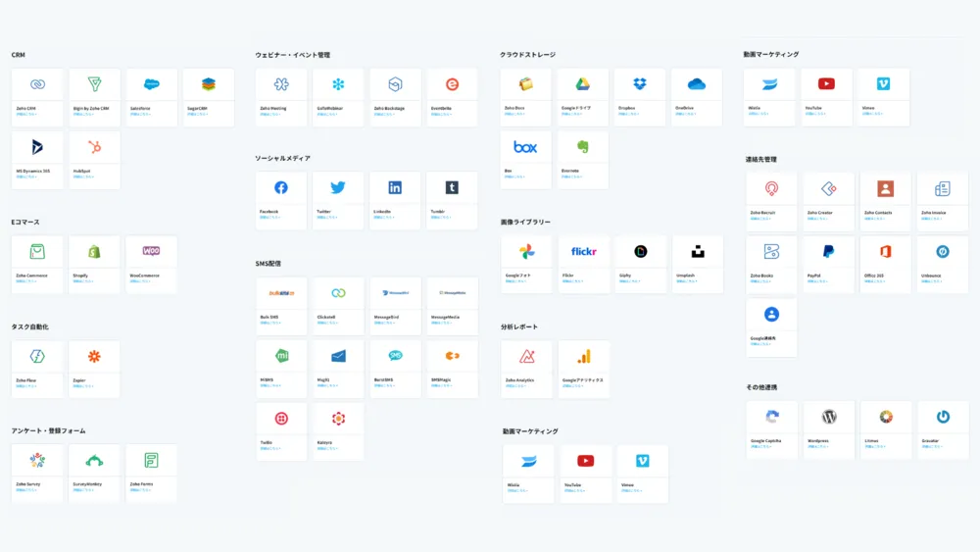This screenshot has width=980, height=552.
Task: Click the WordPress logo
Action: click(x=829, y=417)
